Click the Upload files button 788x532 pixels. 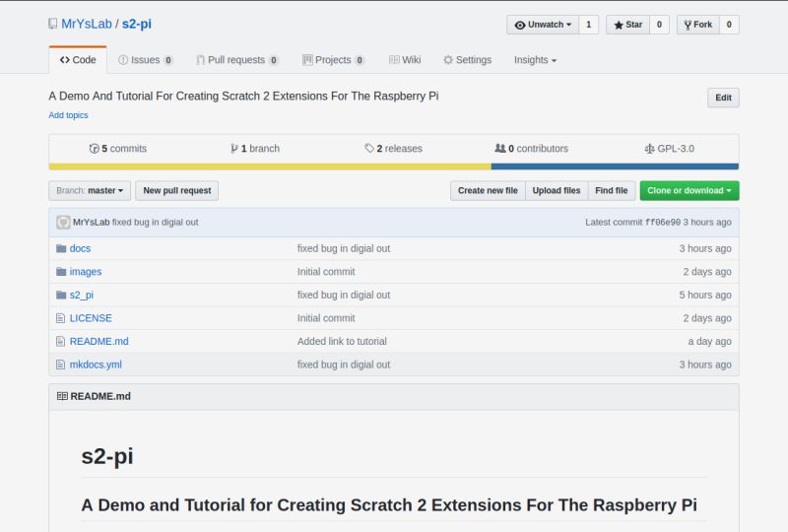click(x=557, y=190)
